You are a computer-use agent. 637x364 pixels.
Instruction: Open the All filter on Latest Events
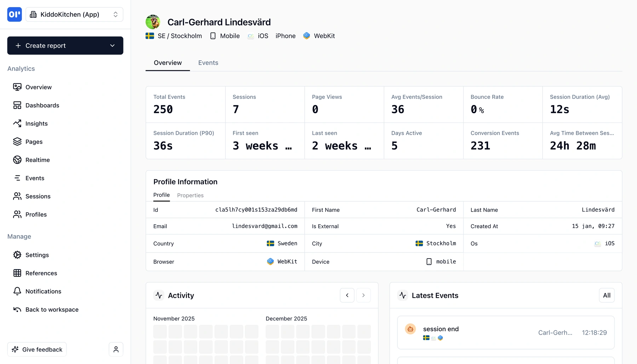pos(607,295)
